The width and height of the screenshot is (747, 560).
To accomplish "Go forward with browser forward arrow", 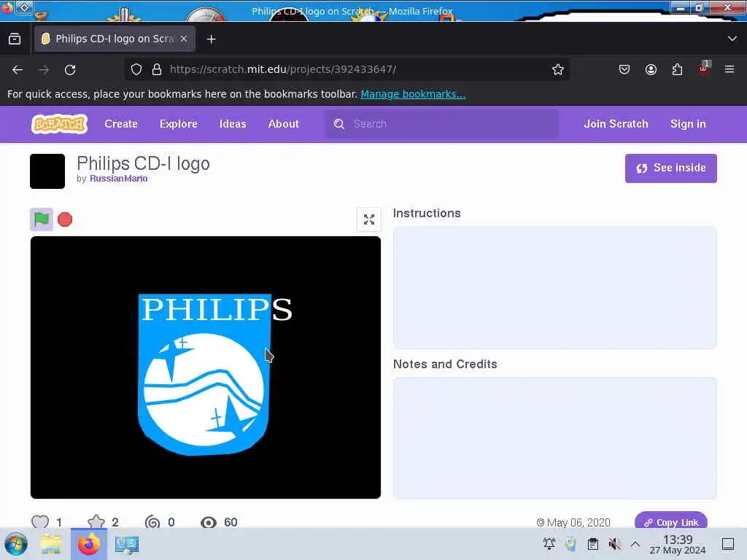I will (x=44, y=70).
